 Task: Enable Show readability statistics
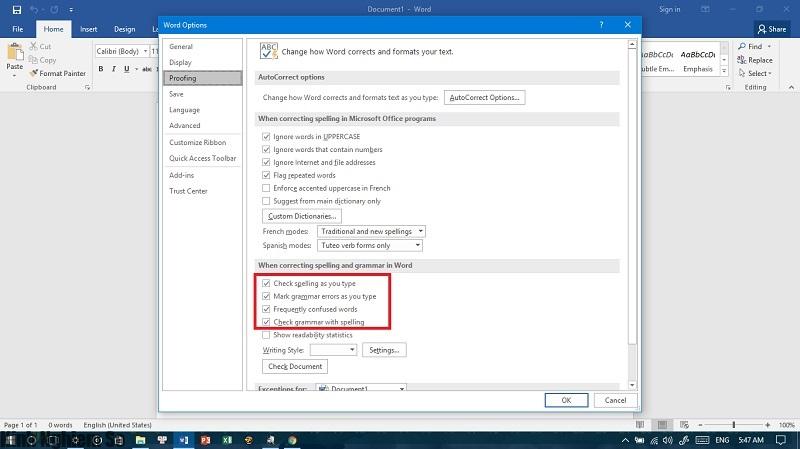(x=266, y=335)
